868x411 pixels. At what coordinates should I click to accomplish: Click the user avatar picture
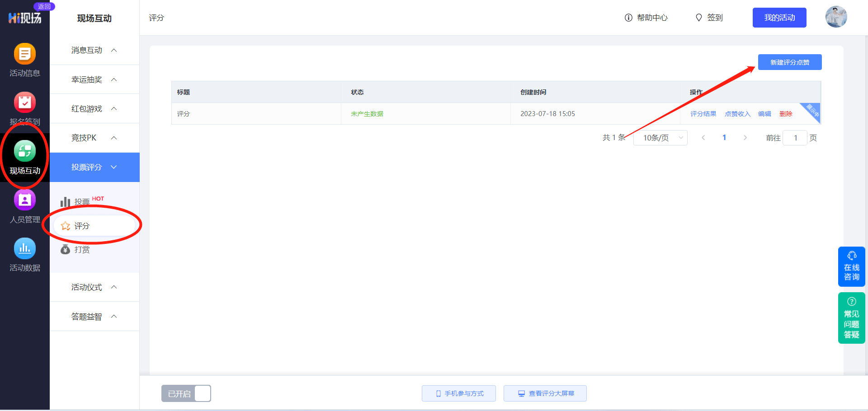[x=836, y=17]
